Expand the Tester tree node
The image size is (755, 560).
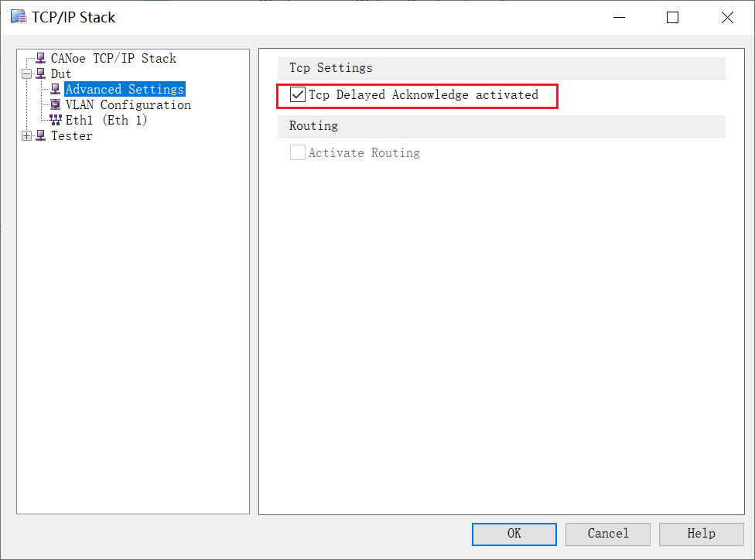(x=27, y=136)
